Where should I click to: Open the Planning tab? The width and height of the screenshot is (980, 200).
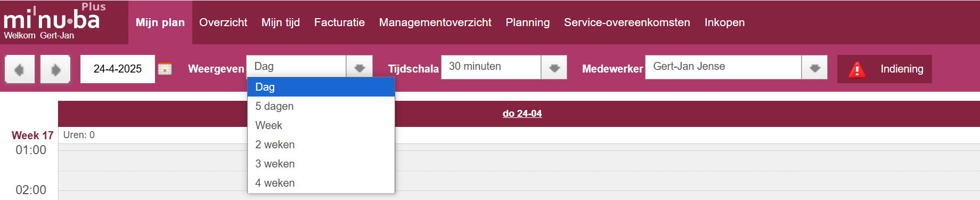527,22
